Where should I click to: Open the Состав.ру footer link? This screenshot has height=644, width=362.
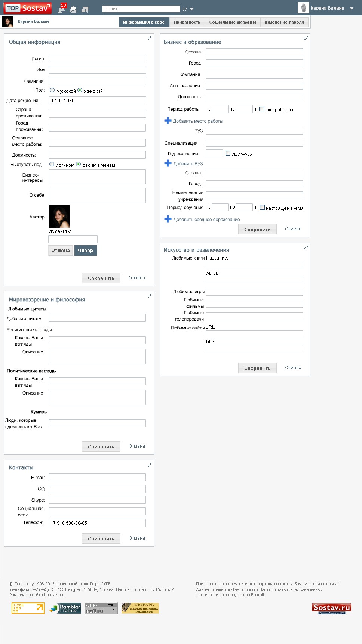(24, 584)
